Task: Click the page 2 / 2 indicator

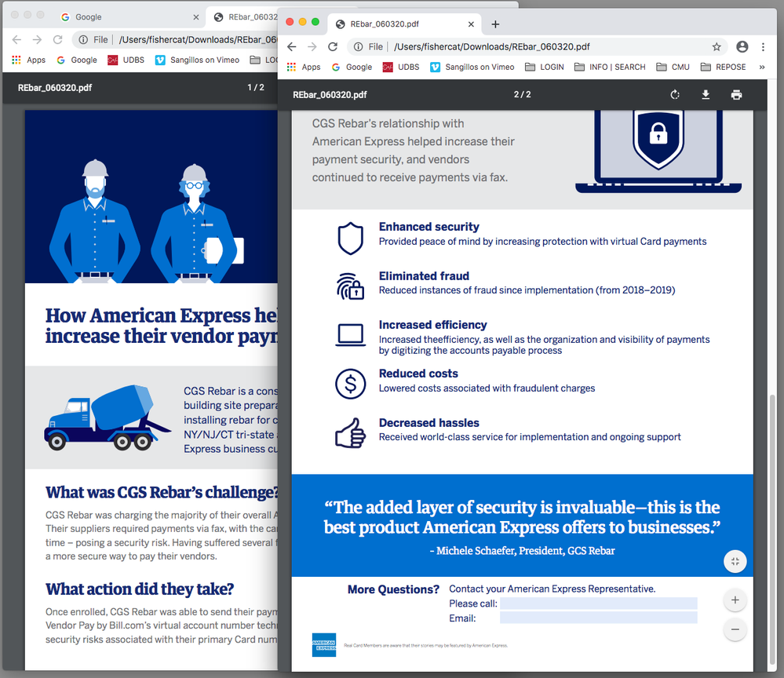Action: click(522, 94)
